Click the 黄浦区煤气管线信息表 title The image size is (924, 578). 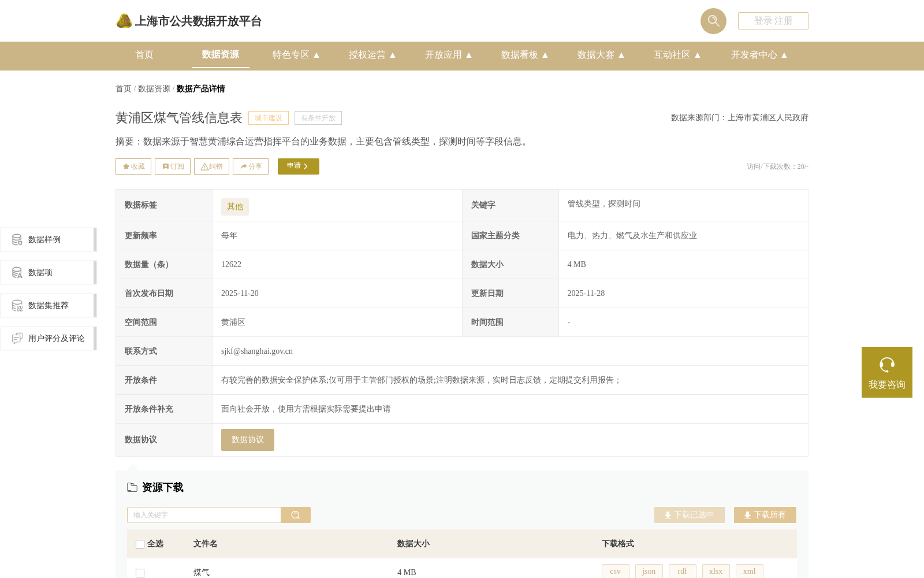coord(179,118)
